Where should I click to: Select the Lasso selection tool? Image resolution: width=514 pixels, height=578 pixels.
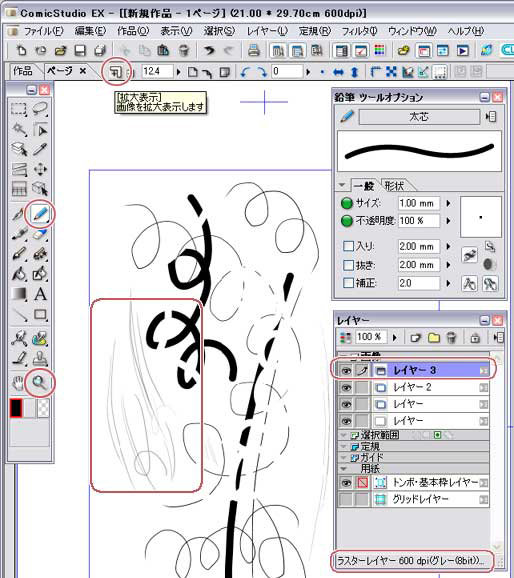(40, 109)
